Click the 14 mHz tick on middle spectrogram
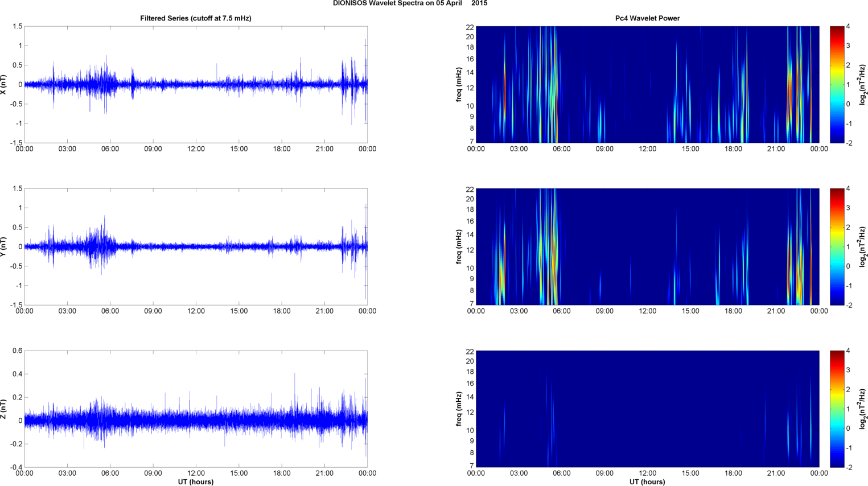The width and height of the screenshot is (868, 486). [470, 235]
